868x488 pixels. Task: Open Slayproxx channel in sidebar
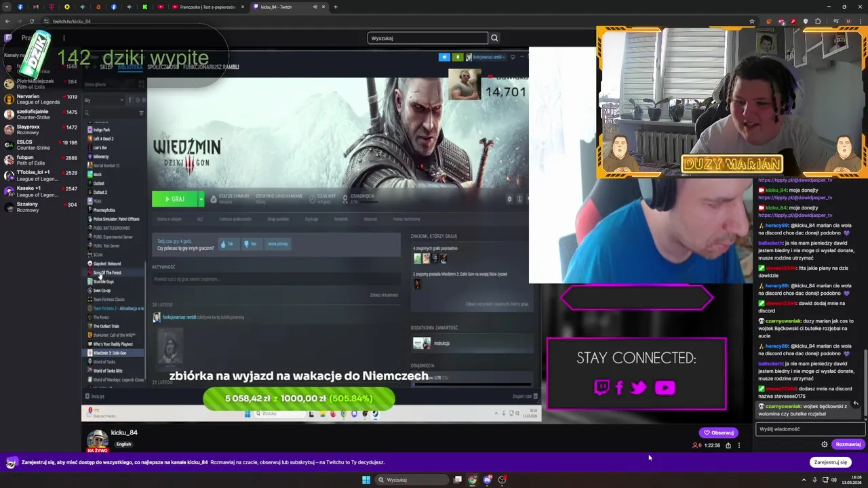tap(41, 129)
